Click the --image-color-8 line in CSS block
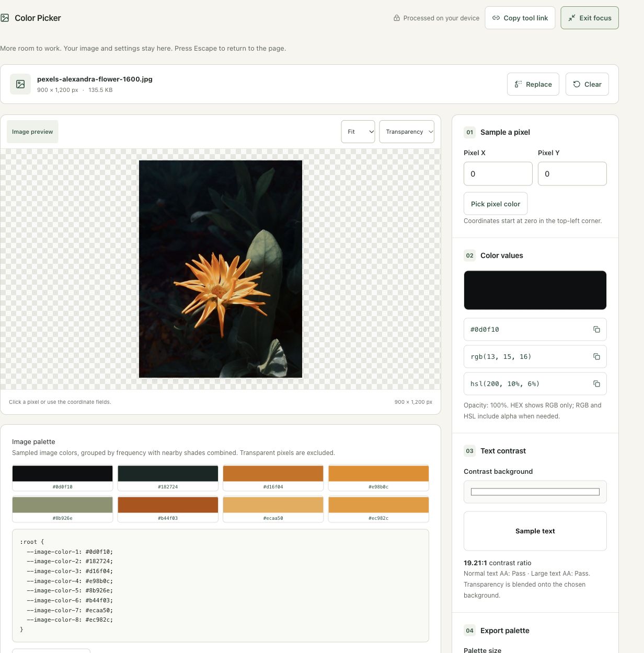This screenshot has width=644, height=653. click(x=70, y=620)
